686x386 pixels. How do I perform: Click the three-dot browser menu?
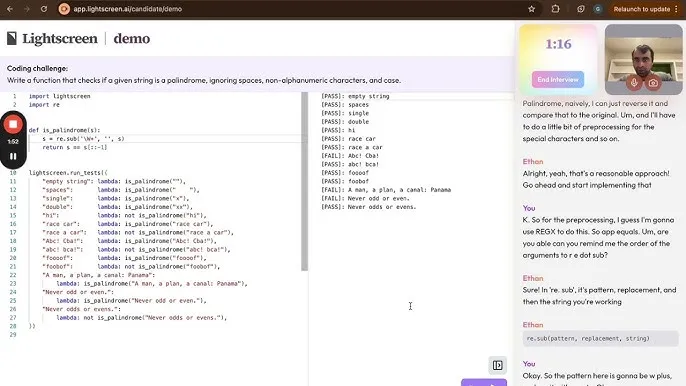(676, 9)
